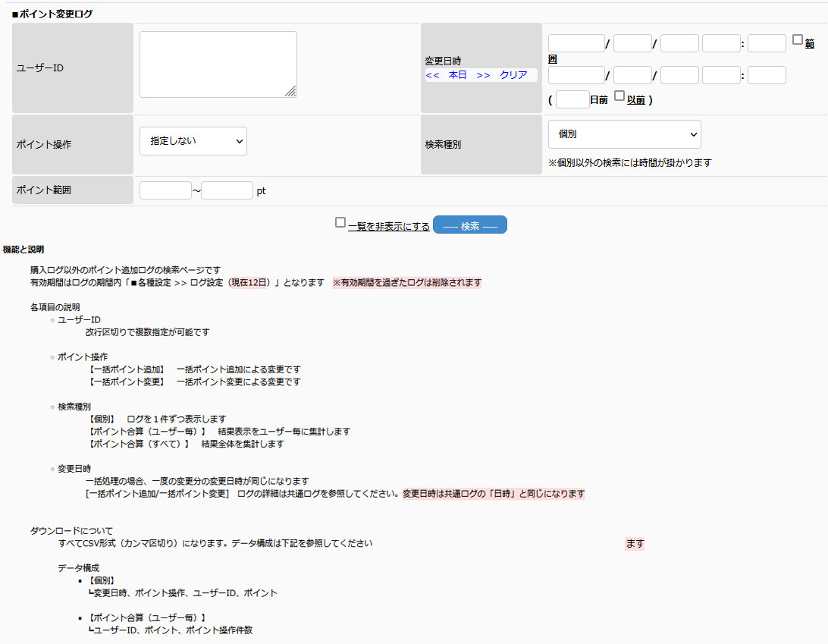Click the 日前 number input field
Screen dimensions: 828x644
[x=572, y=99]
